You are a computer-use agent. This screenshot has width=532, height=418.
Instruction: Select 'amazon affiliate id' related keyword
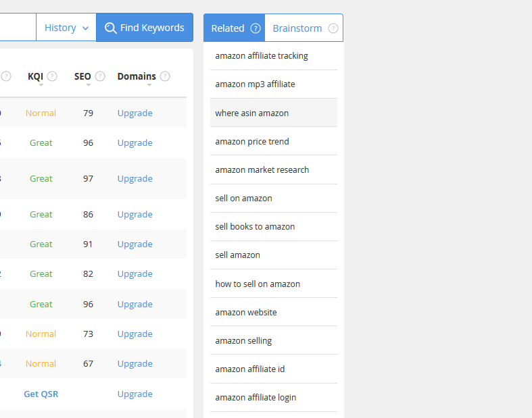(274, 369)
